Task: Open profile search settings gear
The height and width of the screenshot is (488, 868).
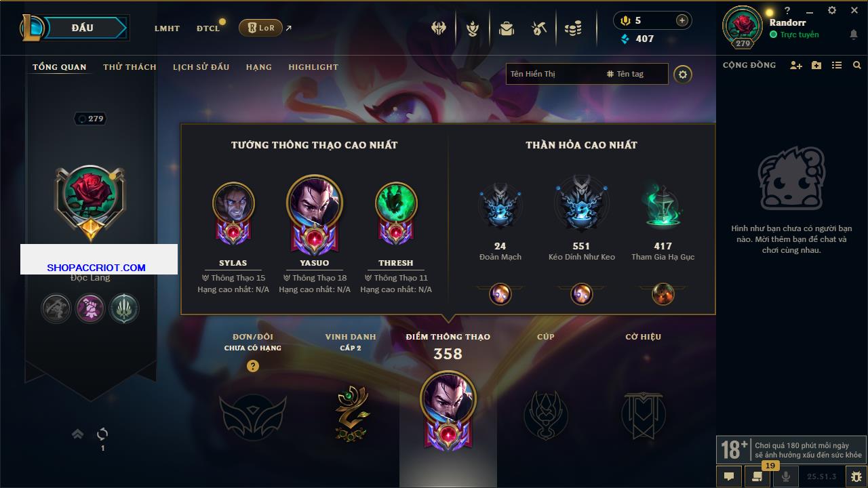Action: click(683, 74)
